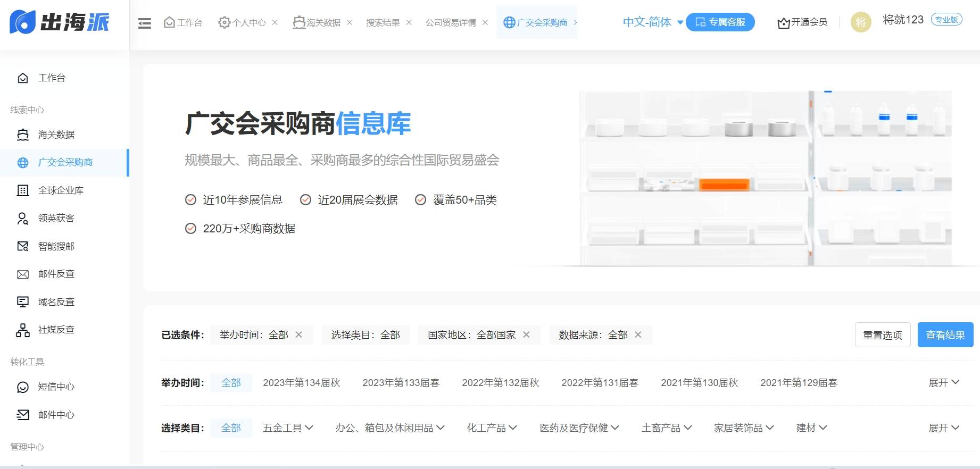Click the 专业版 badge

[x=946, y=20]
